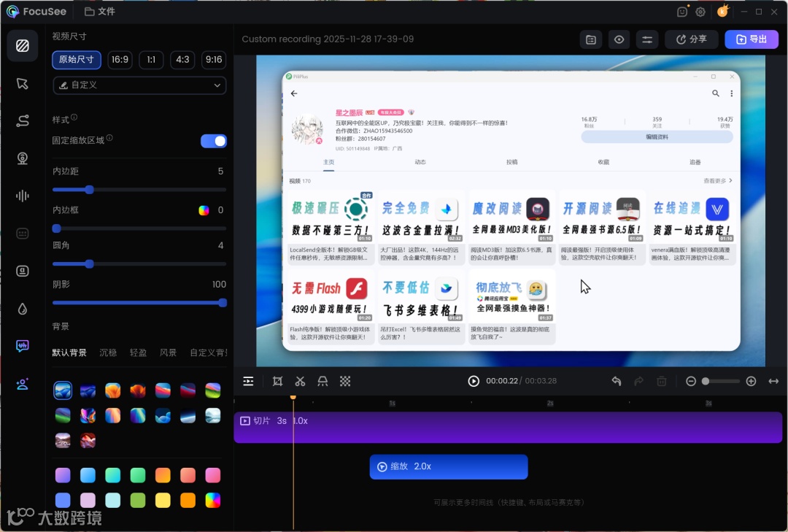Screen dimensions: 788x532
Task: Open the watermark droplet sidebar icon
Action: (x=23, y=308)
